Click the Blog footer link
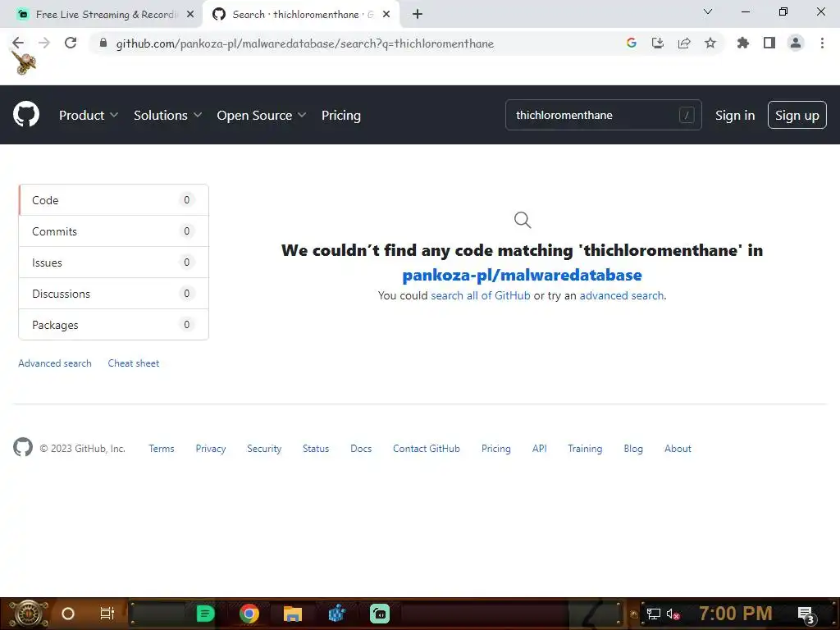Viewport: 840px width, 630px height. 633,449
